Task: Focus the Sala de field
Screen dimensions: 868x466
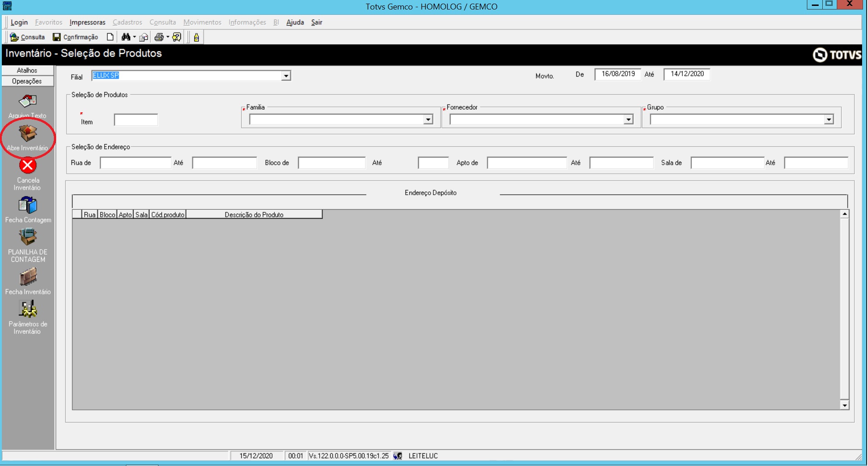Action: pos(728,163)
